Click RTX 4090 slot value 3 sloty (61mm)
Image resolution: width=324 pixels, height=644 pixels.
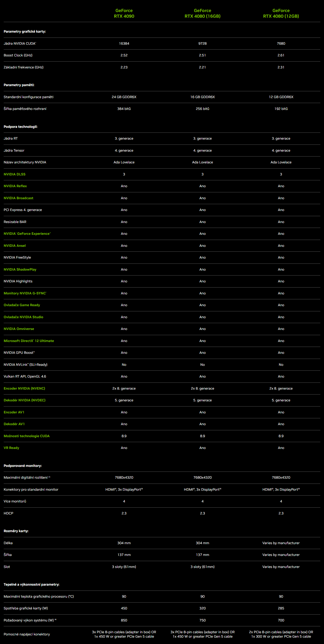click(124, 567)
